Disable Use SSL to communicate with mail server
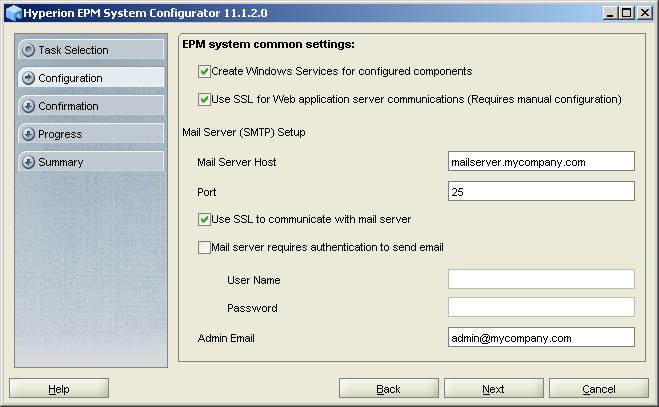 [x=204, y=219]
